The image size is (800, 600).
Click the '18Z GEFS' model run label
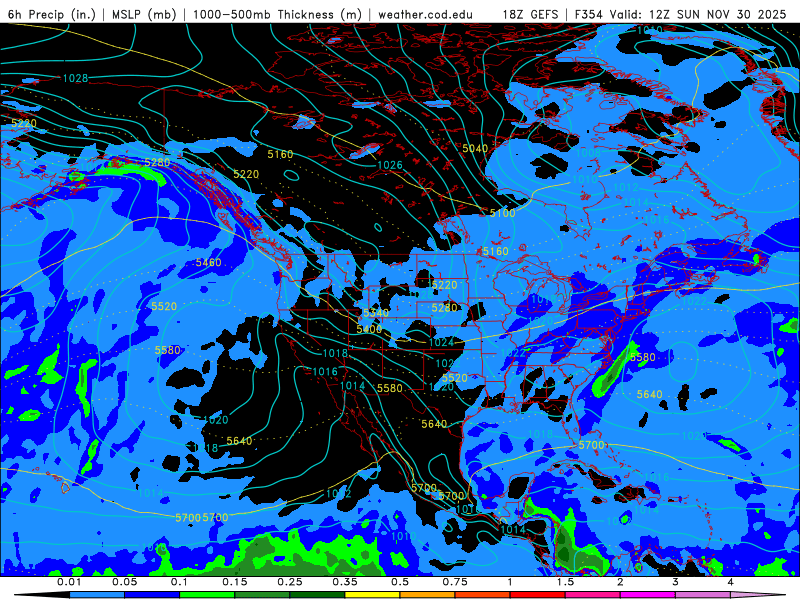click(531, 14)
